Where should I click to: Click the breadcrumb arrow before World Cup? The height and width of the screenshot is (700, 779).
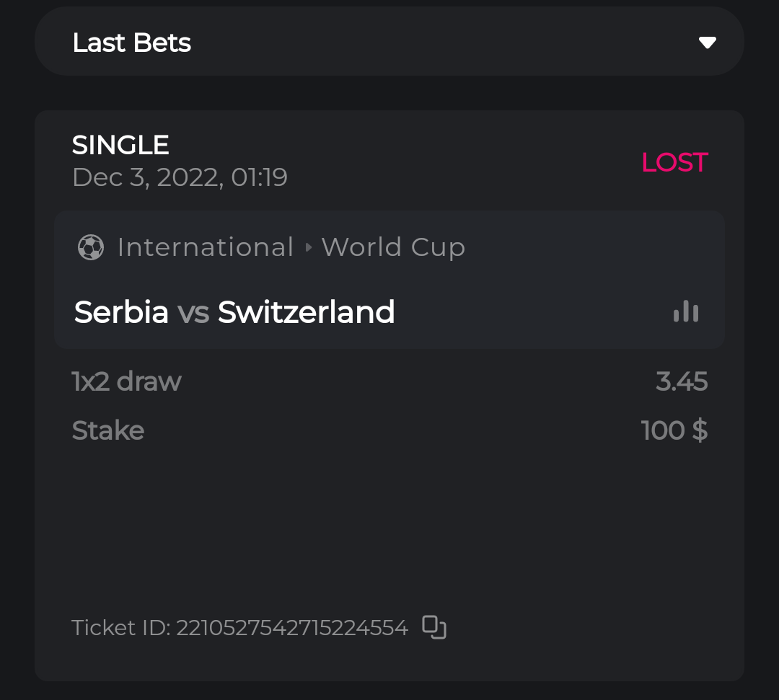point(309,247)
